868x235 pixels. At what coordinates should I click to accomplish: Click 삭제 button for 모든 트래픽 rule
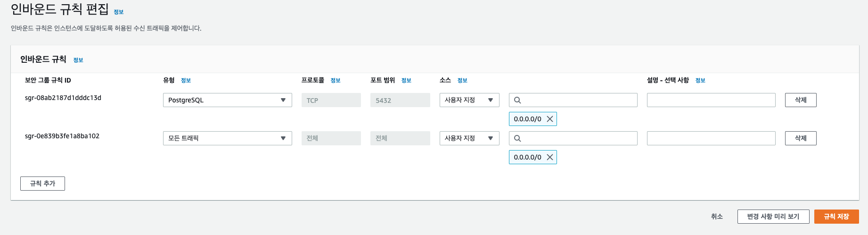pos(801,138)
